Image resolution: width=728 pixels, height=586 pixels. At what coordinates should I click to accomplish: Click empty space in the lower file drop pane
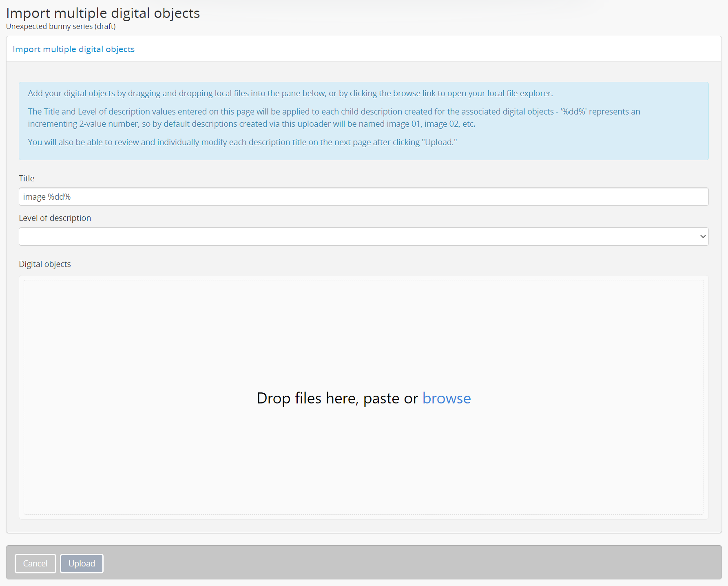tap(363, 469)
